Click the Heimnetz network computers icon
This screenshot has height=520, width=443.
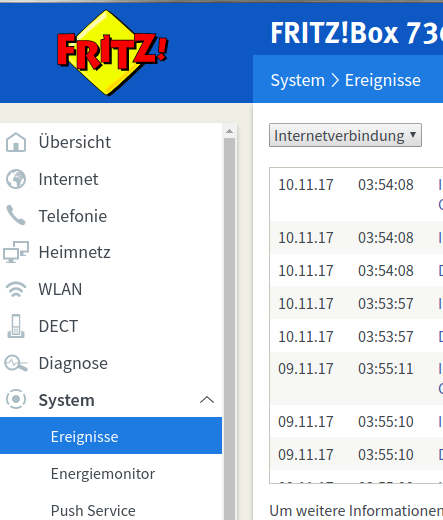16,252
